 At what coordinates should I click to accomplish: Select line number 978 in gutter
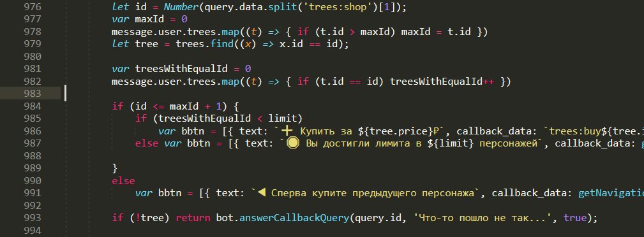(x=33, y=32)
